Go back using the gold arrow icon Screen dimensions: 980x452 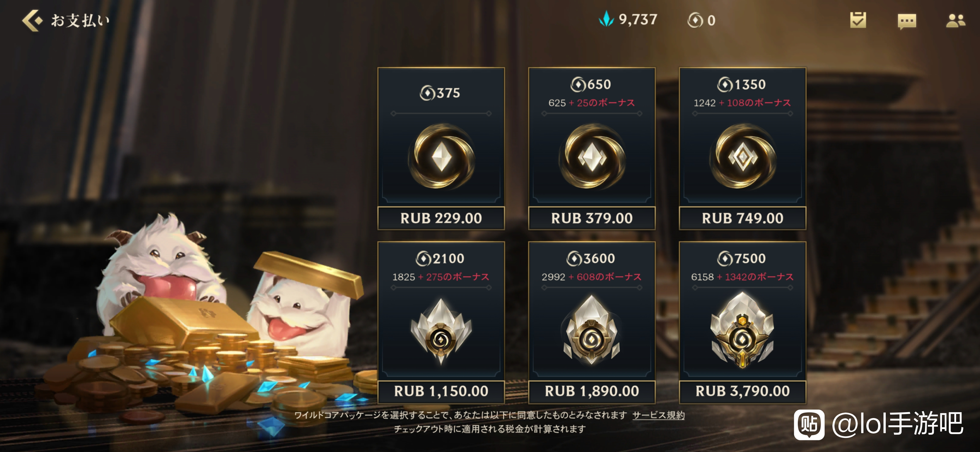[32, 20]
